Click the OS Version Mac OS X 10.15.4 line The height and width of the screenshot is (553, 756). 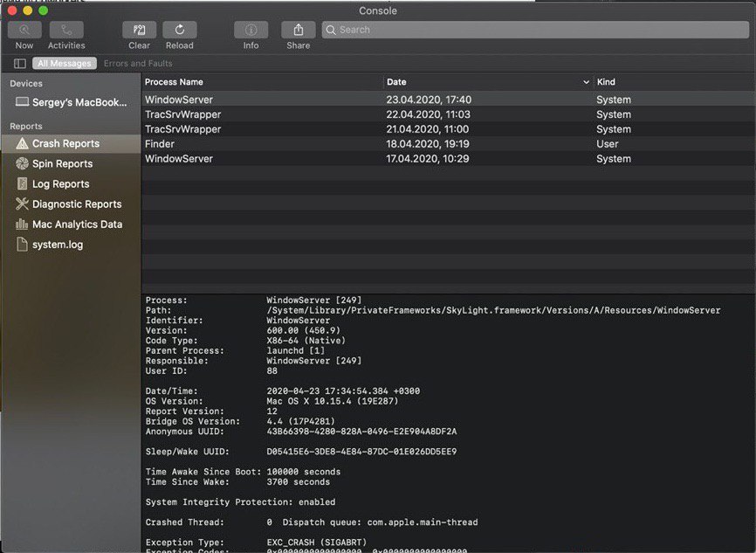tap(271, 401)
